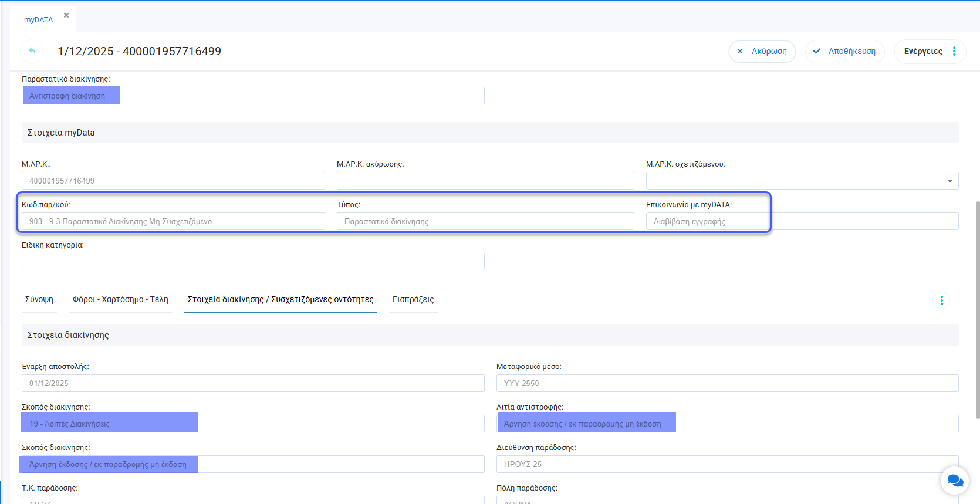Click the Μεταφορικό μέσο field
This screenshot has height=504, width=980.
coord(727,383)
